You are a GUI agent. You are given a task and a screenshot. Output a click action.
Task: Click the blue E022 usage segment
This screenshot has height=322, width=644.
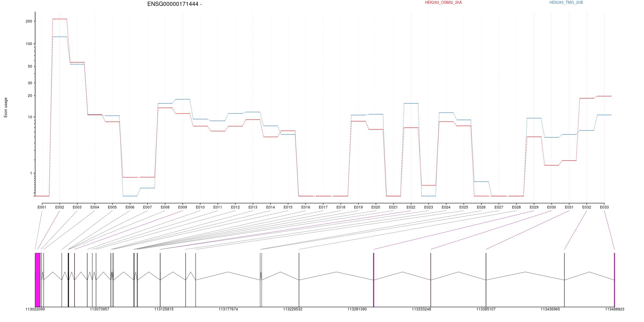(411, 103)
